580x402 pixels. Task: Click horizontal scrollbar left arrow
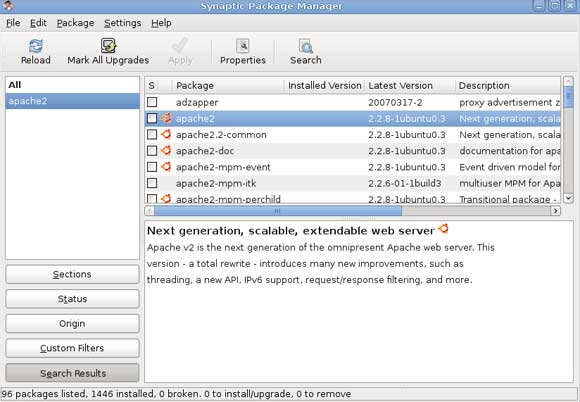149,211
